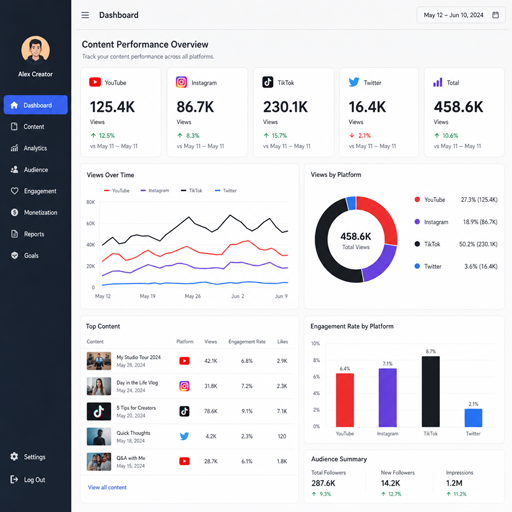Screen dimensions: 512x512
Task: Click View all content link
Action: click(x=107, y=487)
